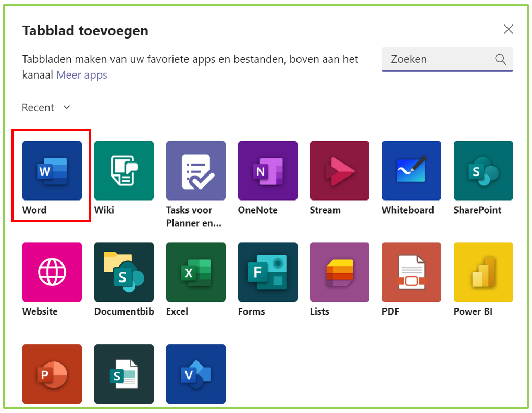Choose the OneNote app icon
Viewport: 532px width, 413px height.
[x=268, y=170]
